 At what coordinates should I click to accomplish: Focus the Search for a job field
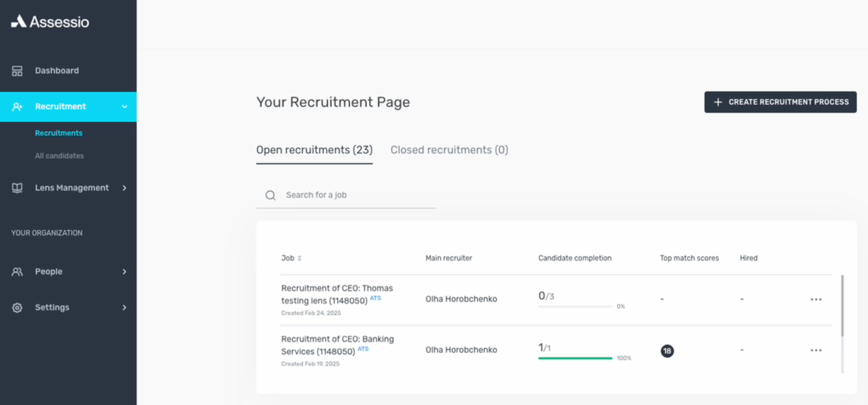[356, 195]
